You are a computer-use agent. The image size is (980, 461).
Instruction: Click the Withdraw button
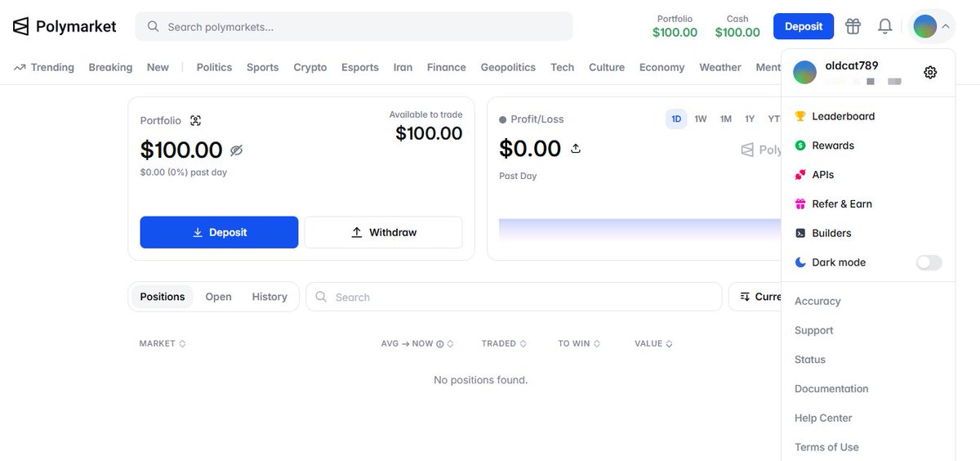coord(384,232)
